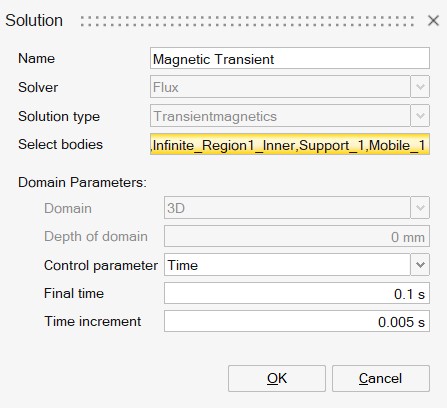Click the Solution title text
Screen dimensions: 447x408
click(34, 20)
